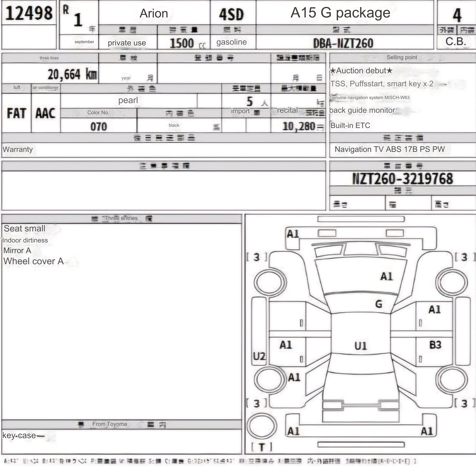Select the chassis number NZT260-3219768
This screenshot has width=476, height=466.
coord(402,179)
